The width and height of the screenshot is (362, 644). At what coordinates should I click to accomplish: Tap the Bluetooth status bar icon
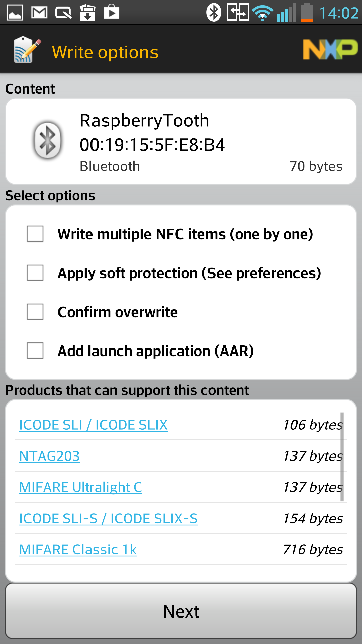pyautogui.click(x=214, y=13)
